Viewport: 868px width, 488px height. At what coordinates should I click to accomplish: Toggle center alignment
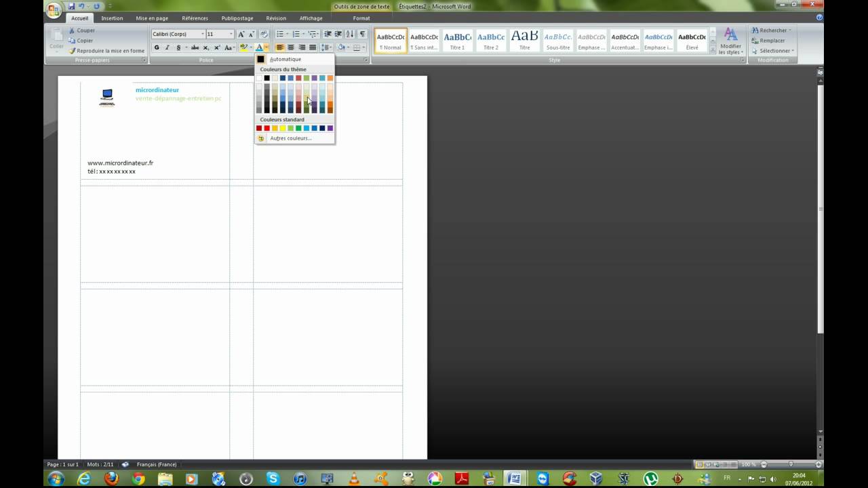coord(291,47)
